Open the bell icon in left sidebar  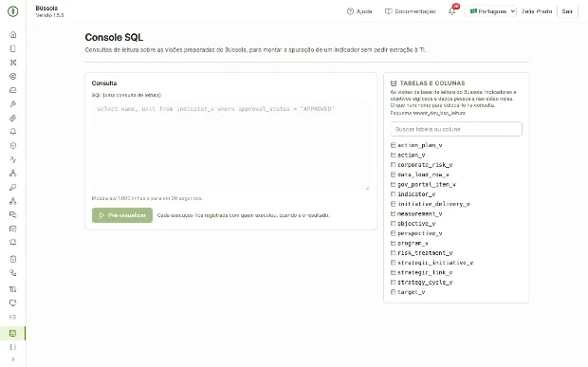click(x=12, y=132)
